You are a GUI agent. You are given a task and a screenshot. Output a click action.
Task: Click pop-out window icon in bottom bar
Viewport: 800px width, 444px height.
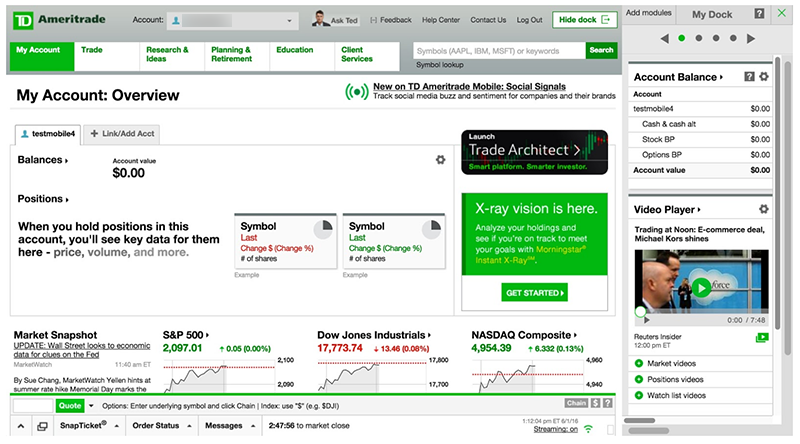click(x=42, y=426)
